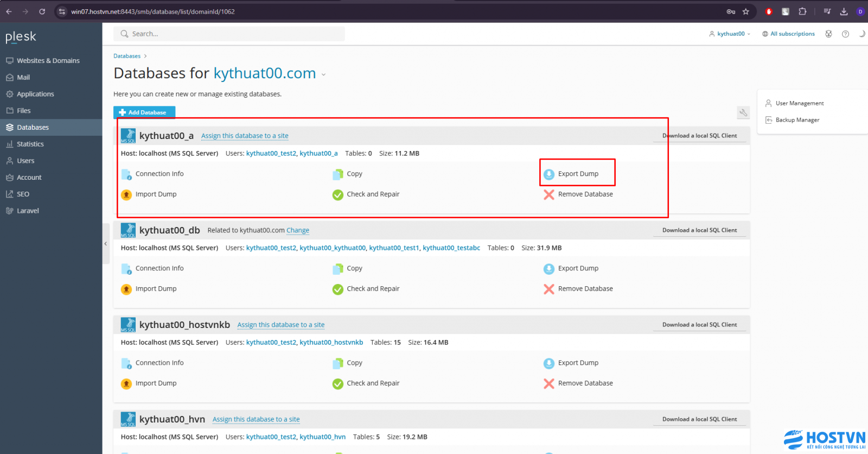Image resolution: width=868 pixels, height=454 pixels.
Task: Click Remove Database red X for kythuat00_hostvnkb
Action: click(549, 383)
